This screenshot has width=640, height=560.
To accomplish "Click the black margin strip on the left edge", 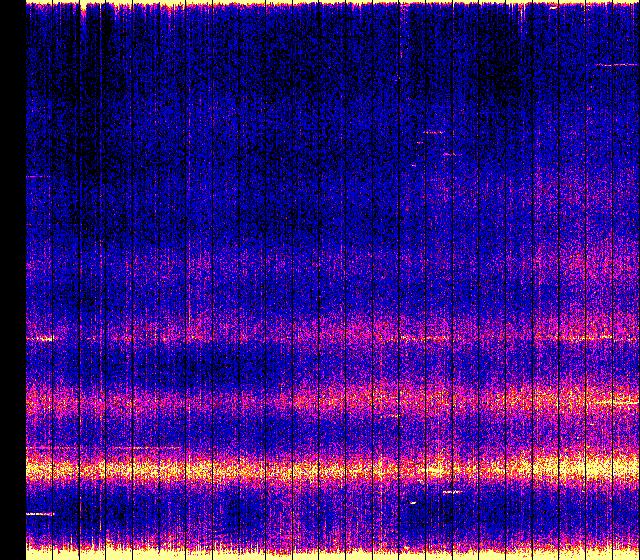I will [x=12, y=280].
